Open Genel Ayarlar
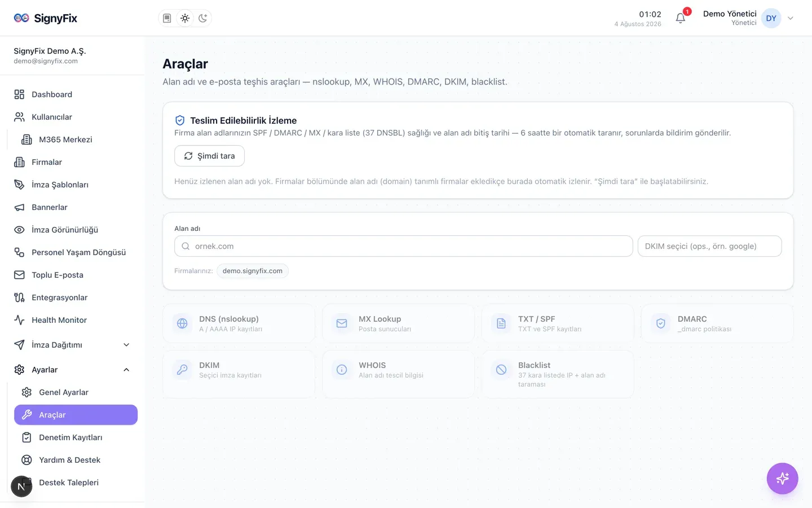The image size is (812, 508). [x=76, y=392]
